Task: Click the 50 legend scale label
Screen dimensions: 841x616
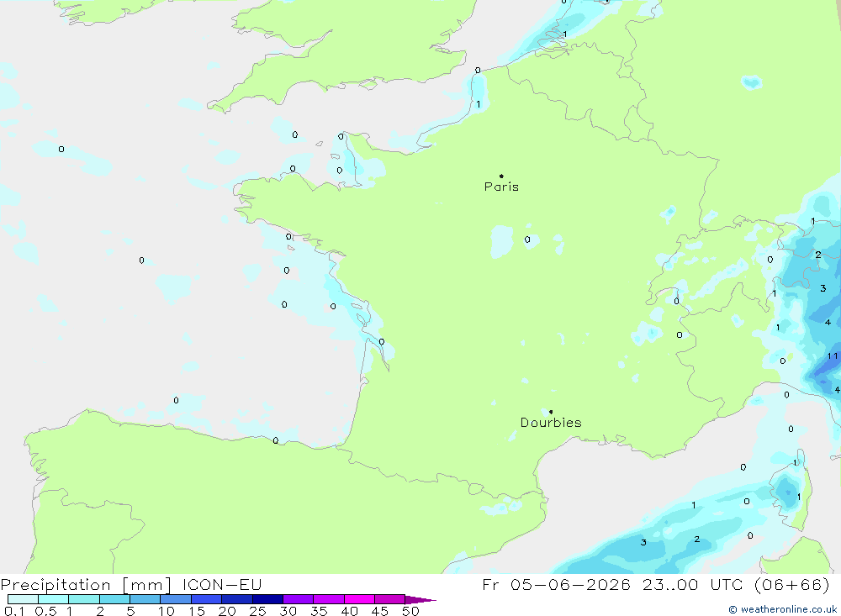Action: click(411, 611)
